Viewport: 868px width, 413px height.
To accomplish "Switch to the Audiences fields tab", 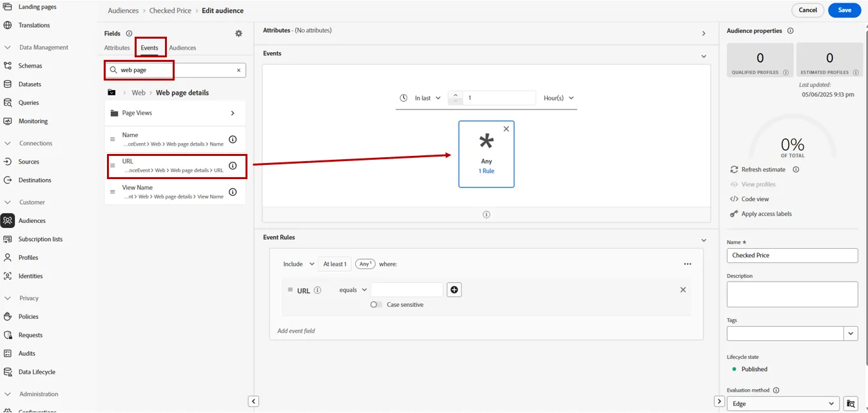I will 182,48.
